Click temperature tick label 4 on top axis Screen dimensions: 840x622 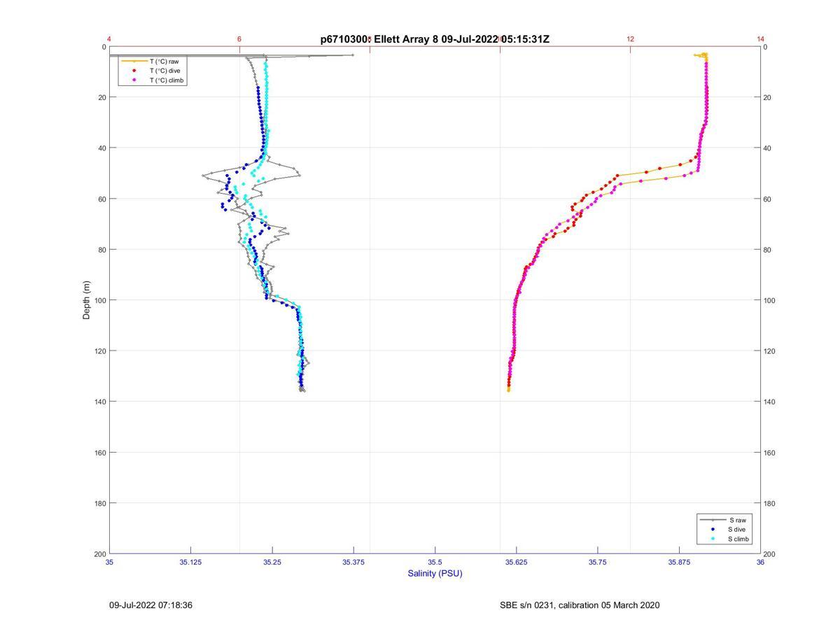click(x=109, y=39)
